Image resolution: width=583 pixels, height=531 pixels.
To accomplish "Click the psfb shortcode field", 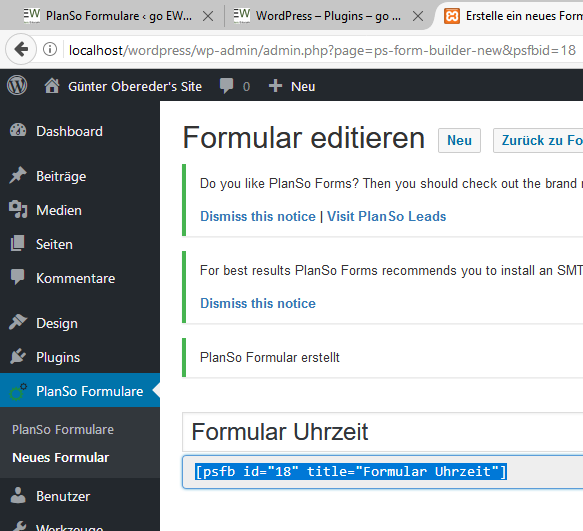I will 383,472.
